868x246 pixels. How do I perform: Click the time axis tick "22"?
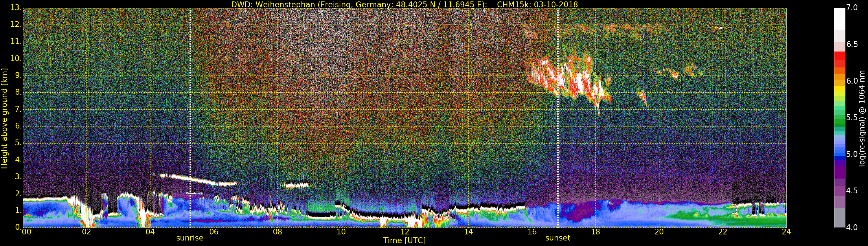point(723,232)
